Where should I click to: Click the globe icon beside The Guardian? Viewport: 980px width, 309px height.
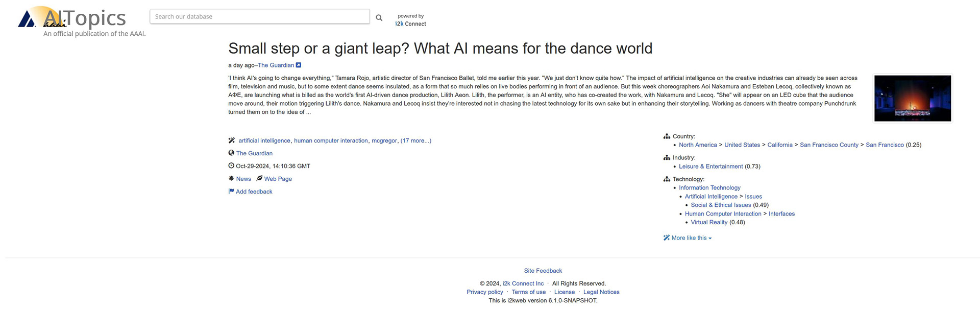(x=231, y=153)
